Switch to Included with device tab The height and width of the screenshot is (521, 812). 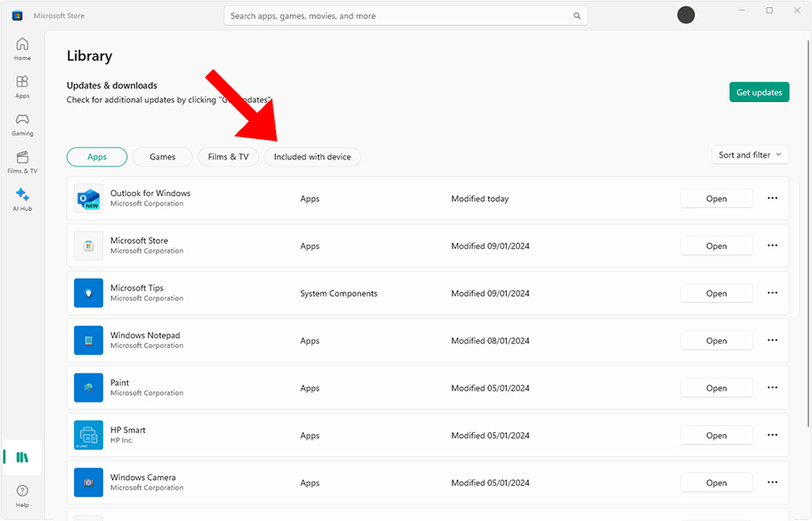pyautogui.click(x=312, y=157)
